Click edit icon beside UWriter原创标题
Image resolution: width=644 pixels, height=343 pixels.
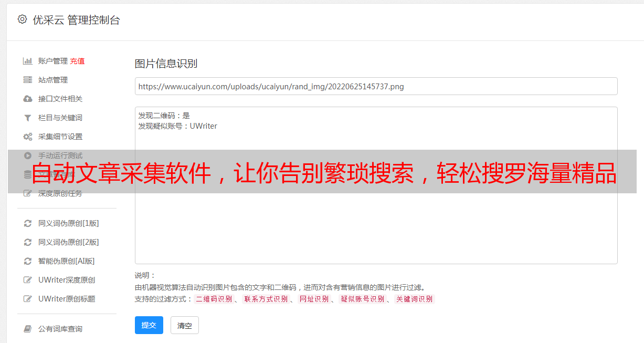(x=28, y=299)
